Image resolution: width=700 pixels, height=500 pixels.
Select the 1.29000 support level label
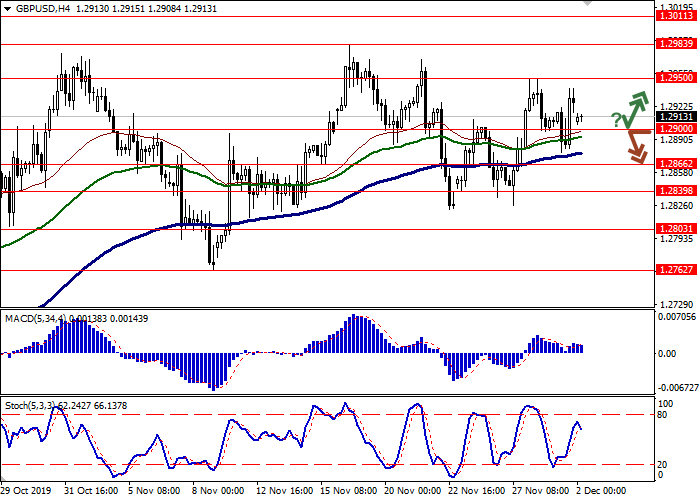click(675, 129)
